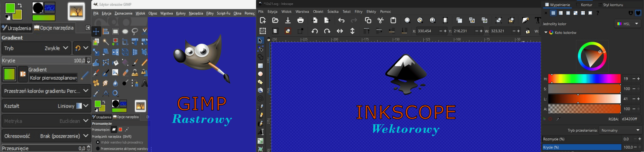Choose flat color fill type
This screenshot has width=644, height=152.
553,13
